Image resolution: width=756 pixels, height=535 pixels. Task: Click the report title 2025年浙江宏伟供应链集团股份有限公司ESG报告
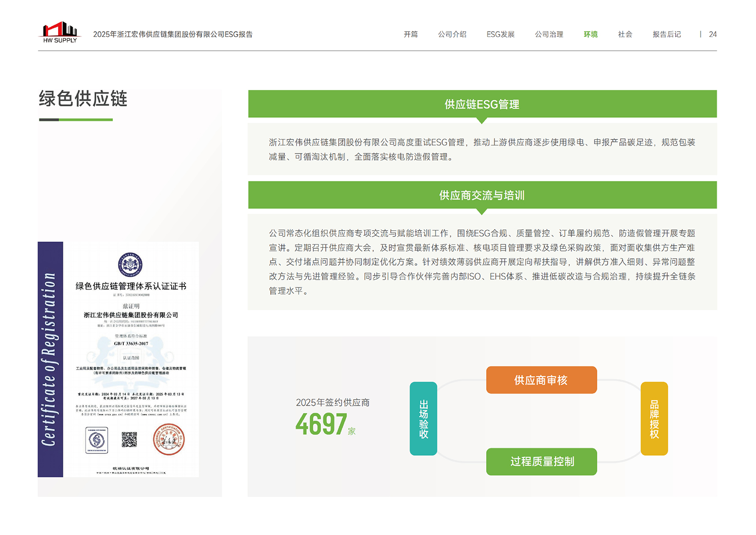click(173, 35)
